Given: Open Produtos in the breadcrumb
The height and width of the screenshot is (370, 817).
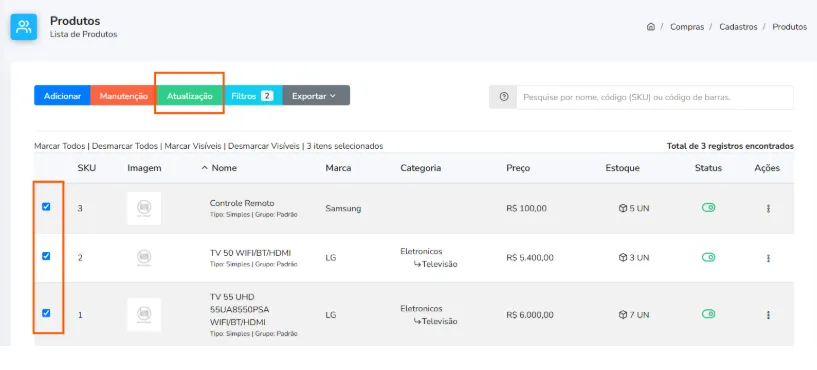Looking at the screenshot, I should [789, 27].
